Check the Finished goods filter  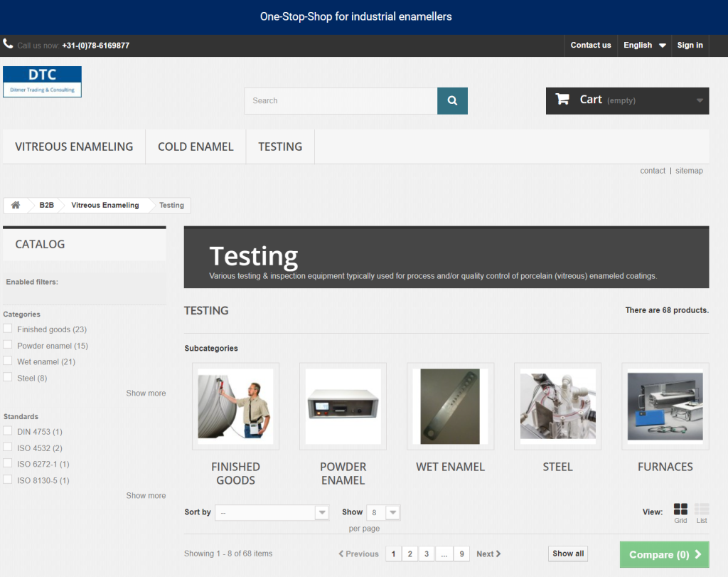tap(8, 329)
